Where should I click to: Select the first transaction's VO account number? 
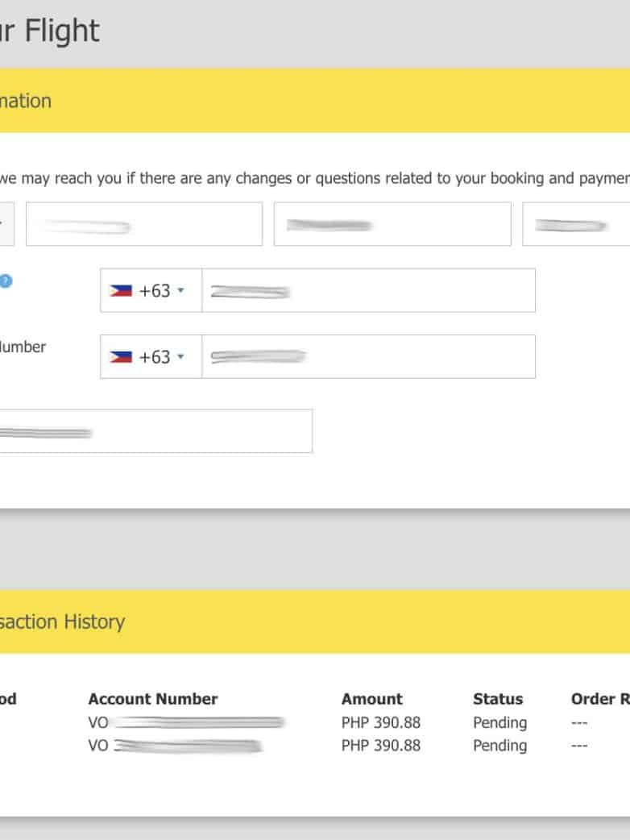pyautogui.click(x=185, y=722)
